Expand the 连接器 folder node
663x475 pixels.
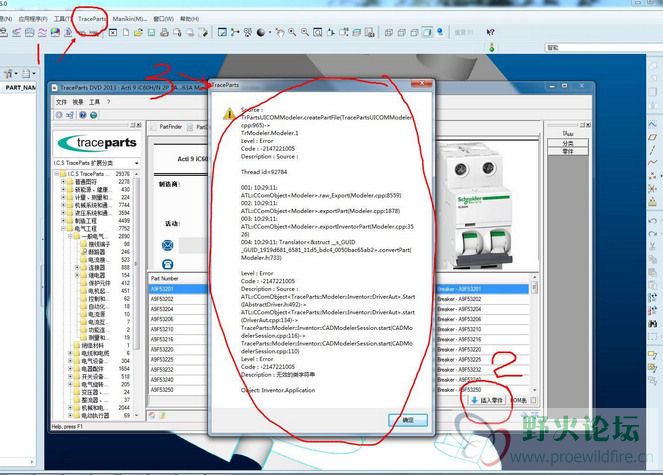coord(77,267)
